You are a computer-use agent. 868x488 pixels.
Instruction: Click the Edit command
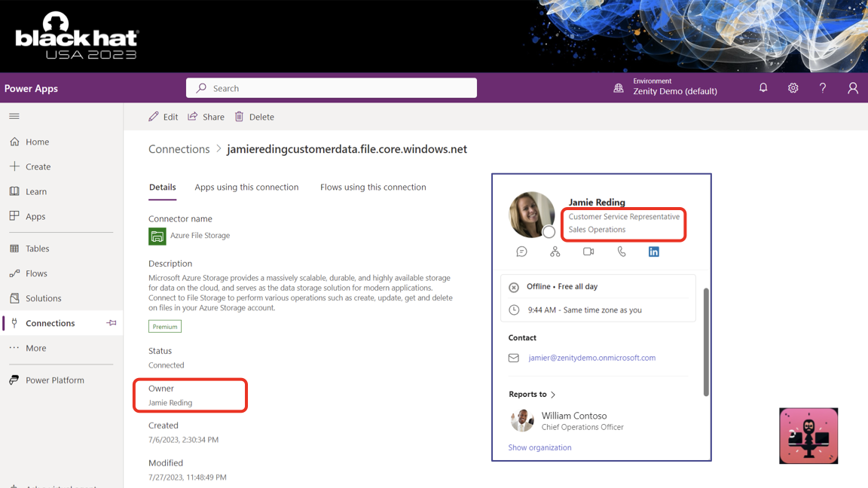[x=164, y=117]
